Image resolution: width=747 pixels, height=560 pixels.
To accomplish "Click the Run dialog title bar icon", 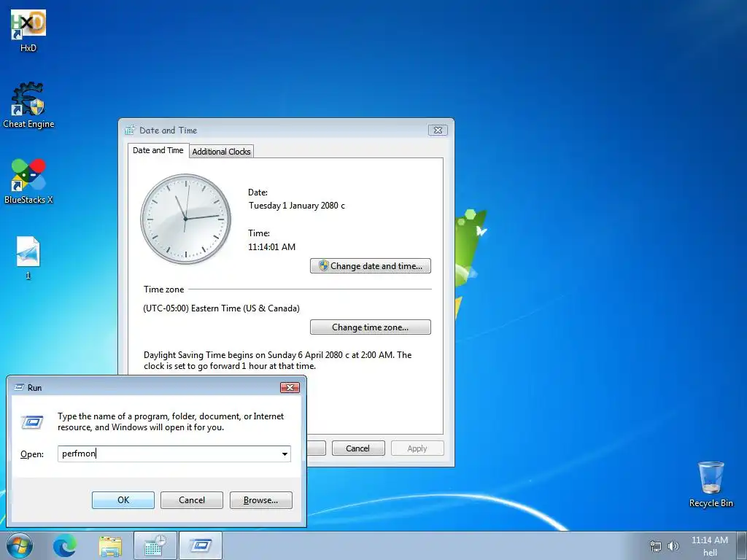I will (x=19, y=388).
